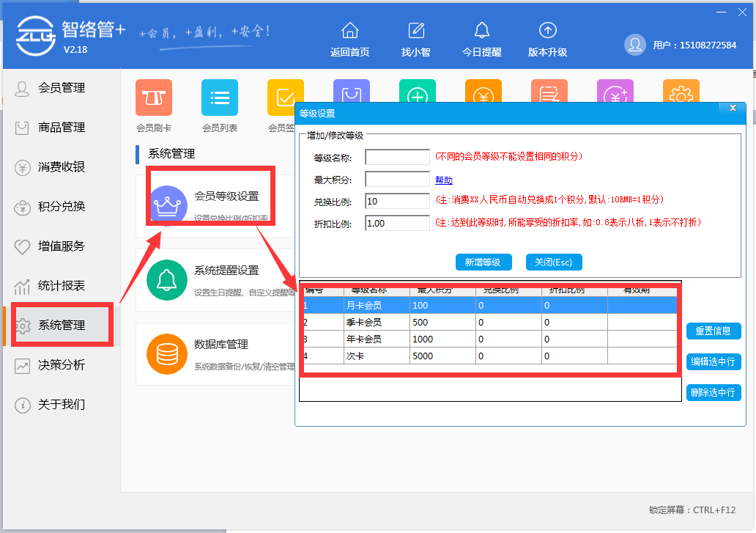The width and height of the screenshot is (756, 533).
Task: Open 增值服务 in sidebar
Action: click(x=62, y=246)
